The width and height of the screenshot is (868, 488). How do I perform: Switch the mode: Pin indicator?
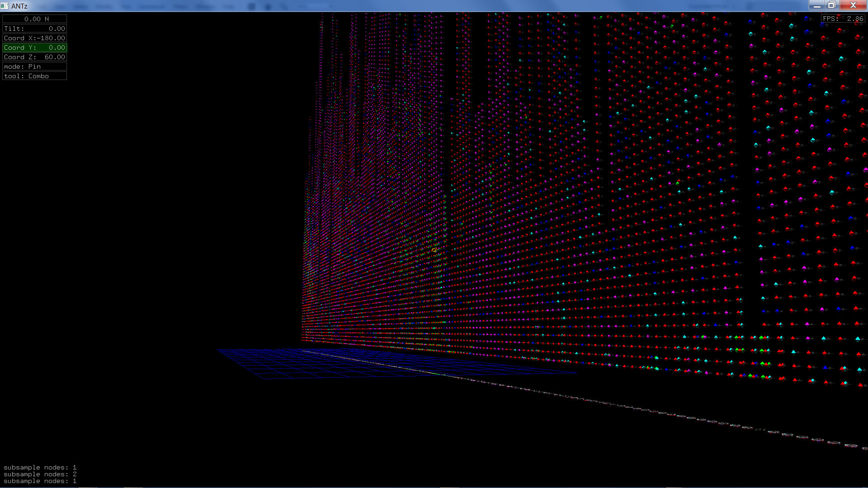click(35, 66)
